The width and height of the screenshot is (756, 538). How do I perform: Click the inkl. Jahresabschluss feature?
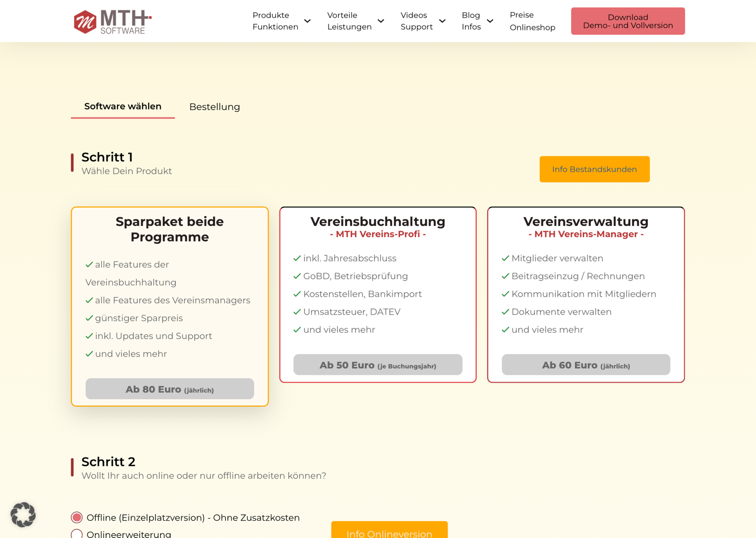[x=350, y=258]
